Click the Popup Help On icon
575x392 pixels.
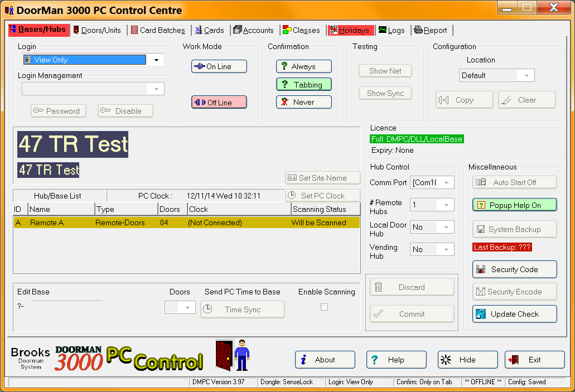click(481, 205)
